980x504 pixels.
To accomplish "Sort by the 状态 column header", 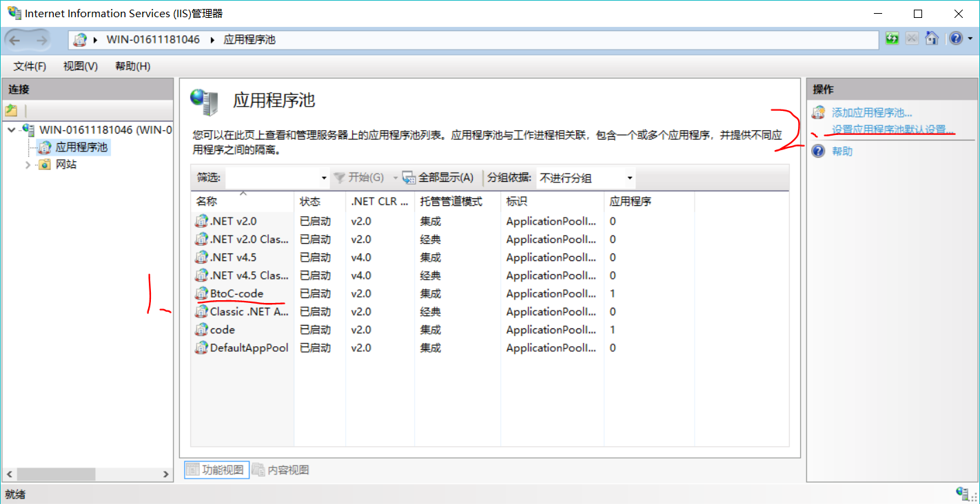I will (320, 202).
